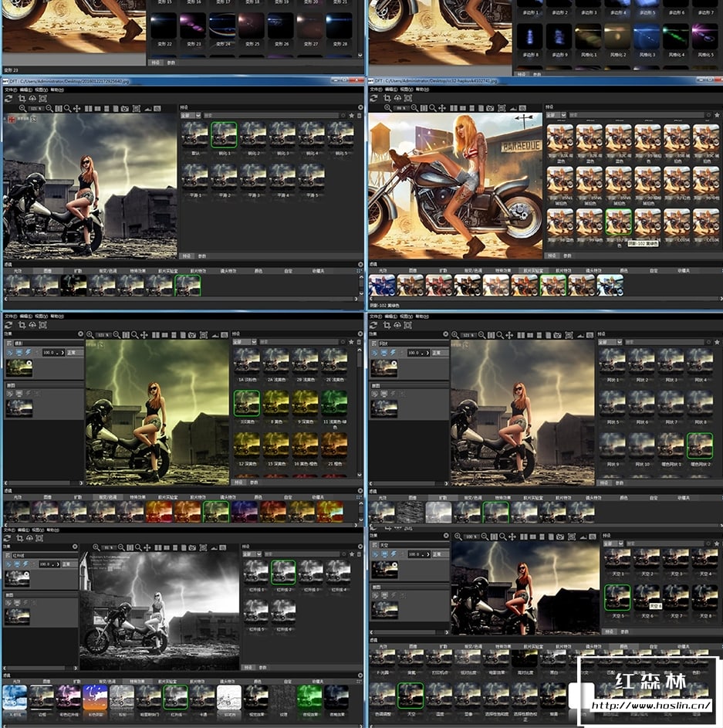Open the 全部 category dropdown in the 锐化 presets window
Screen dimensions: 723x728
(191, 115)
